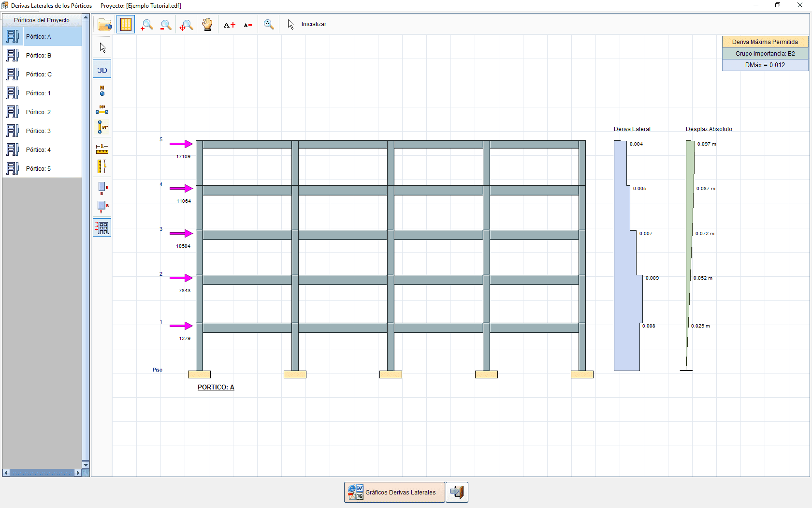
Task: Select the zoom window tool
Action: point(186,25)
